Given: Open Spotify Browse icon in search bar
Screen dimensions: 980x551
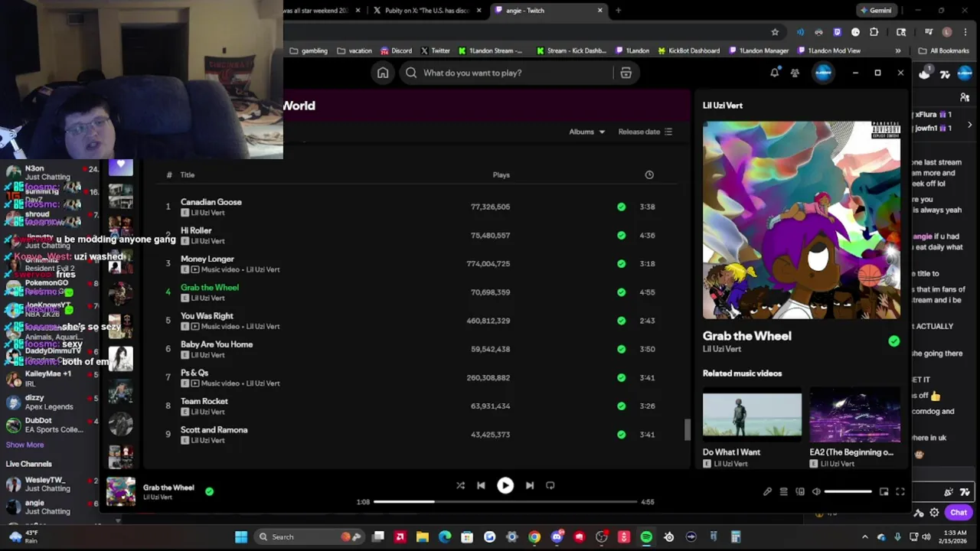Looking at the screenshot, I should 626,73.
